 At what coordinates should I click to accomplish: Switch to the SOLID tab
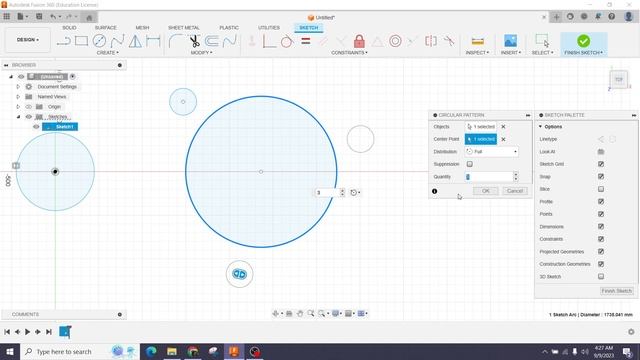tap(69, 28)
